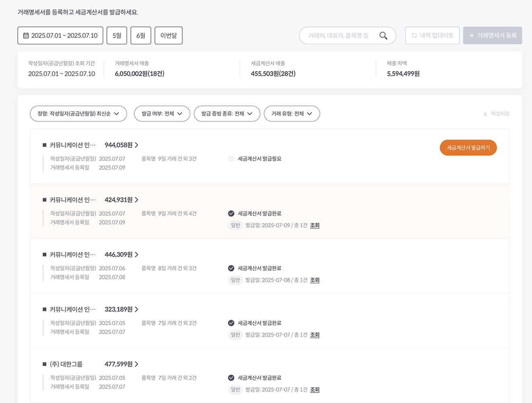532x403 pixels.
Task: Click check icon in the 477,599원 row
Action: [x=231, y=378]
